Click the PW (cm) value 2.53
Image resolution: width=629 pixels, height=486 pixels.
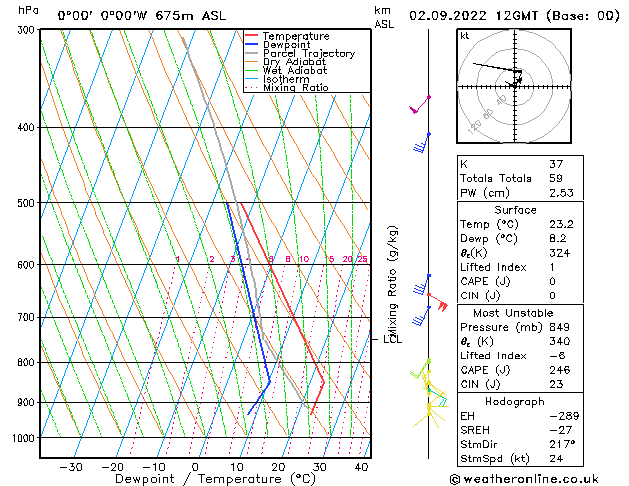tap(561, 192)
